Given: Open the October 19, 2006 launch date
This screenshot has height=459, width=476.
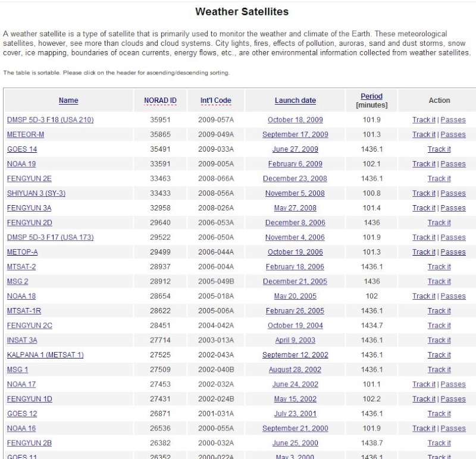Looking at the screenshot, I should point(295,252).
